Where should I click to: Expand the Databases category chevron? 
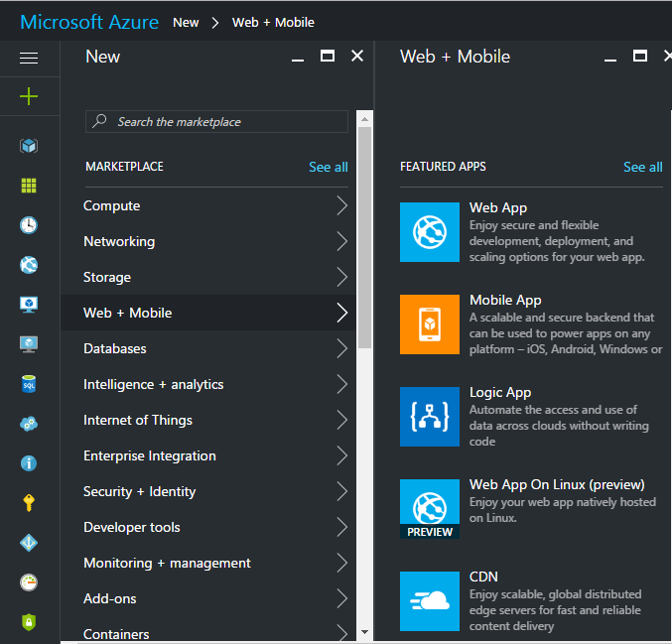(x=342, y=348)
